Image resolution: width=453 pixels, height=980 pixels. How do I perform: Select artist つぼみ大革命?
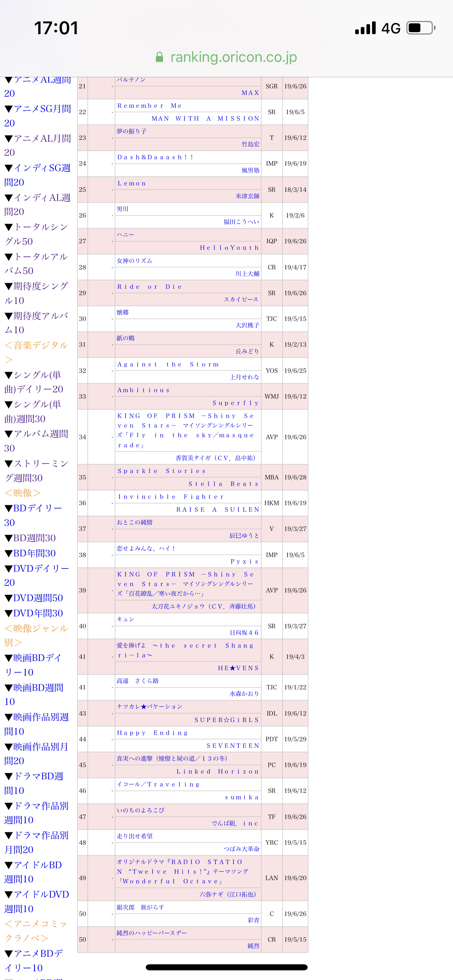coord(242,849)
